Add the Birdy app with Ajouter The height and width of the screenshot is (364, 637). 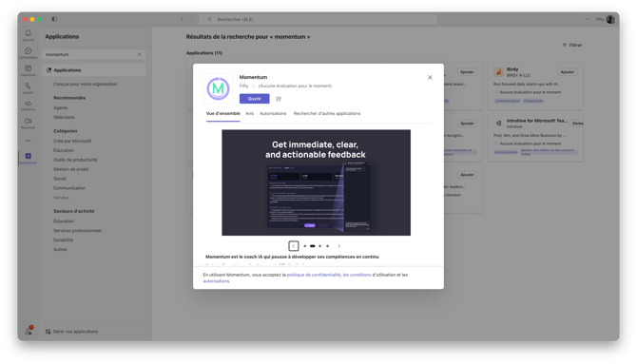[568, 72]
